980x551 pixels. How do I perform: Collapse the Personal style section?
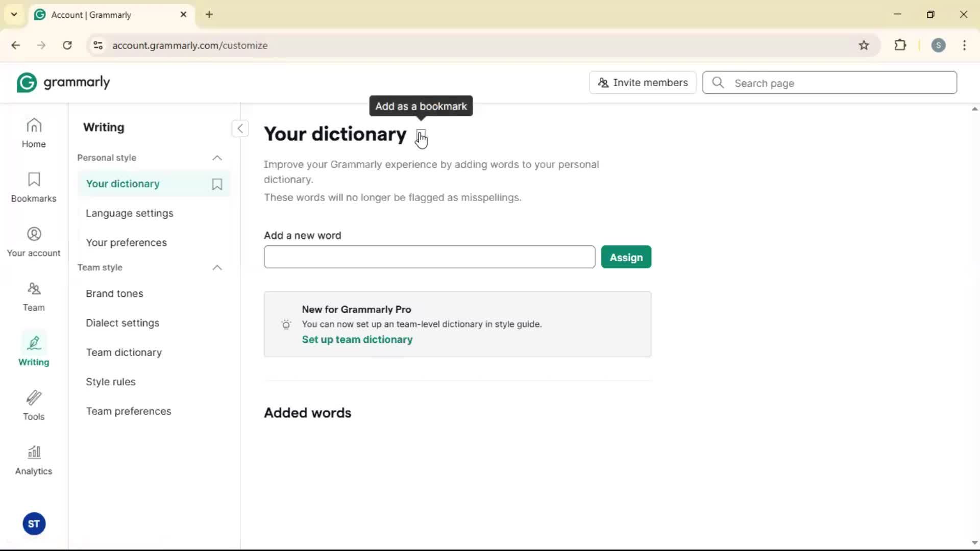tap(217, 158)
